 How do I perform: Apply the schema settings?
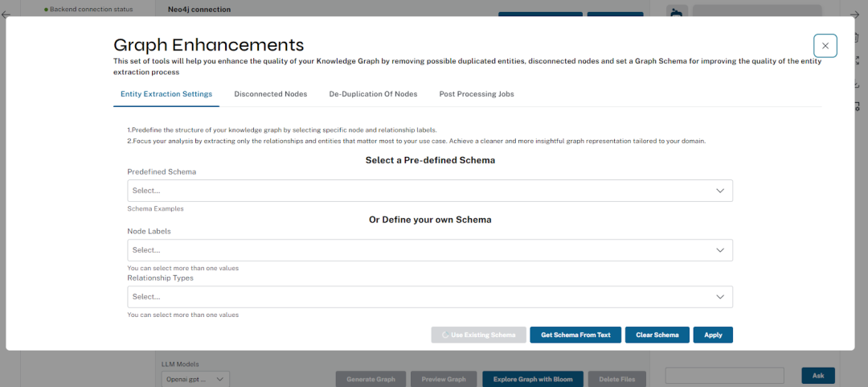tap(713, 335)
